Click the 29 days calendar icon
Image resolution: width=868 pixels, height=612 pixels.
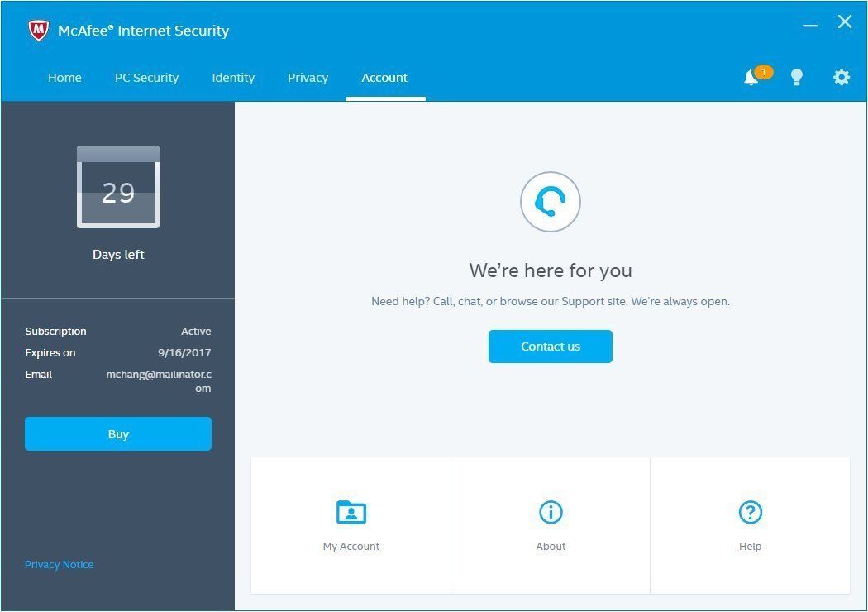[x=118, y=187]
